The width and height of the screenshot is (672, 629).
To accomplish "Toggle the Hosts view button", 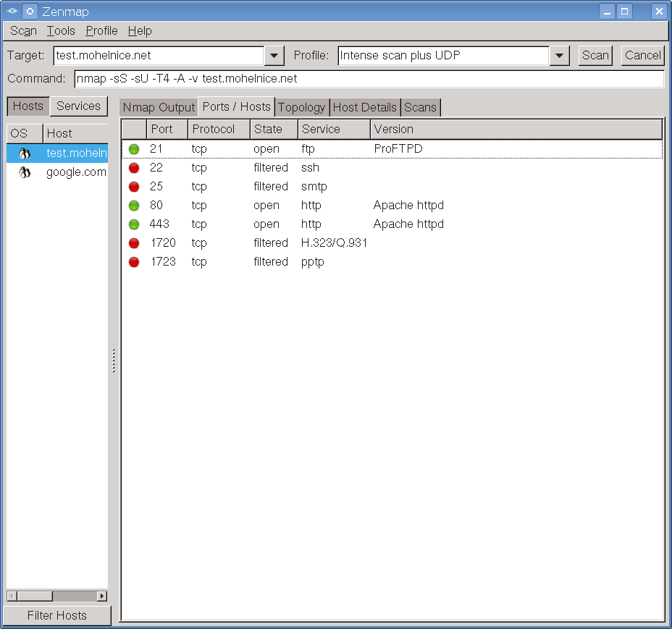I will 28,106.
